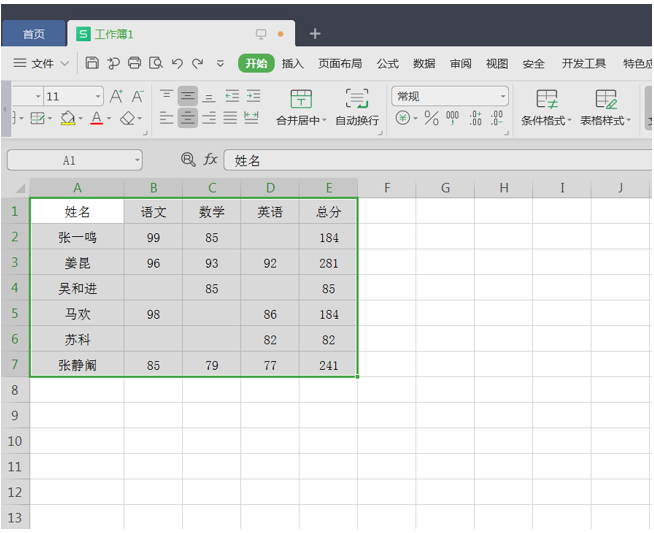654x533 pixels.
Task: Click the magnifier icon beside fx
Action: click(x=188, y=159)
